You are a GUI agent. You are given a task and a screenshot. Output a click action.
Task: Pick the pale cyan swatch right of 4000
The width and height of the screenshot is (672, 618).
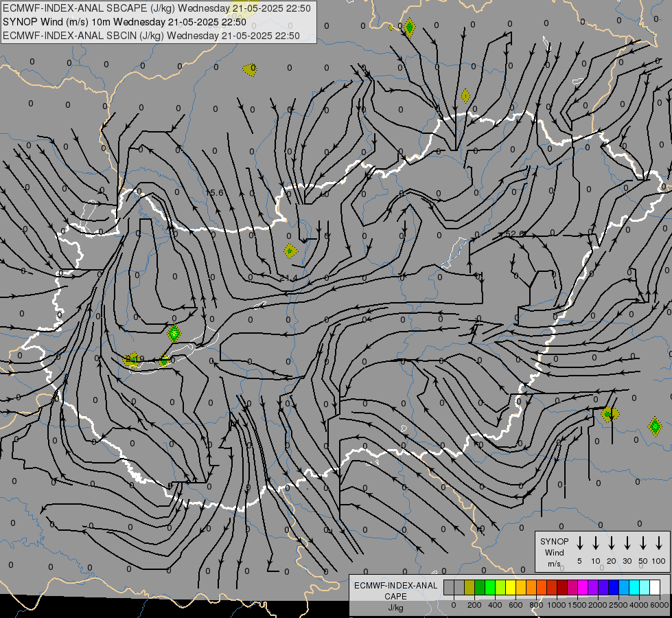click(x=645, y=588)
